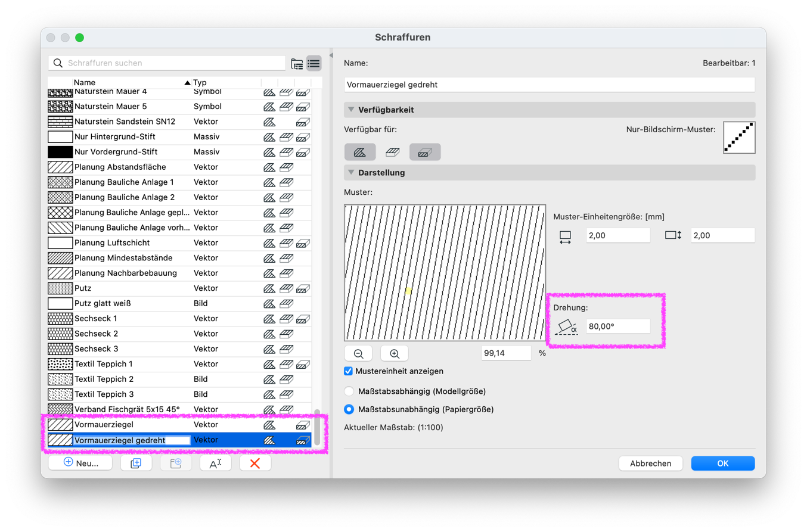The width and height of the screenshot is (807, 532).
Task: Collapse the Darstellung section
Action: click(x=352, y=173)
